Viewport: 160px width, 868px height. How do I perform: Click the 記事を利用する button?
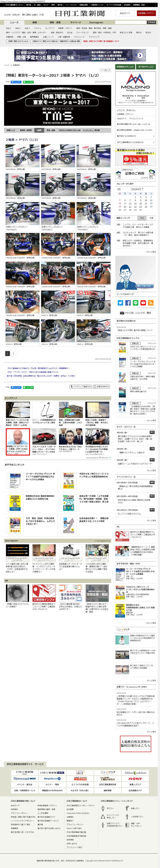(x=102, y=386)
